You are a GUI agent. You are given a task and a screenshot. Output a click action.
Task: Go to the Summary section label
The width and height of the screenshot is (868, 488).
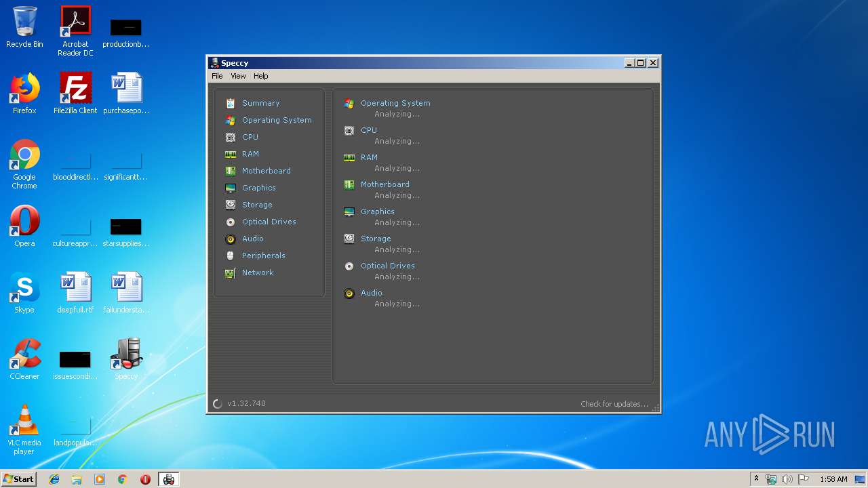coord(260,103)
